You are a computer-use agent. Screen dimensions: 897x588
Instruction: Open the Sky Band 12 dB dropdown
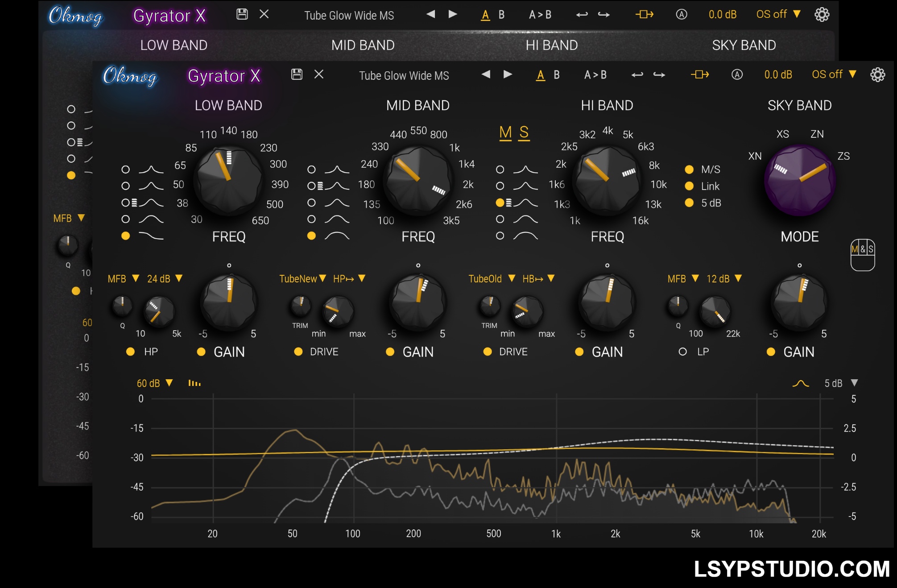coord(724,279)
